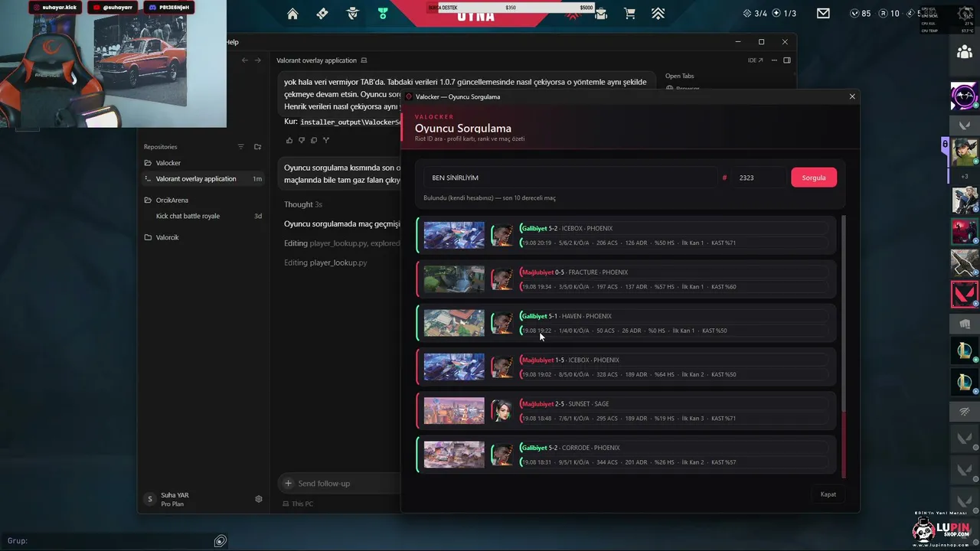Screen dimensions: 980x551
Task: Go forward with the right arrow
Action: tap(258, 60)
